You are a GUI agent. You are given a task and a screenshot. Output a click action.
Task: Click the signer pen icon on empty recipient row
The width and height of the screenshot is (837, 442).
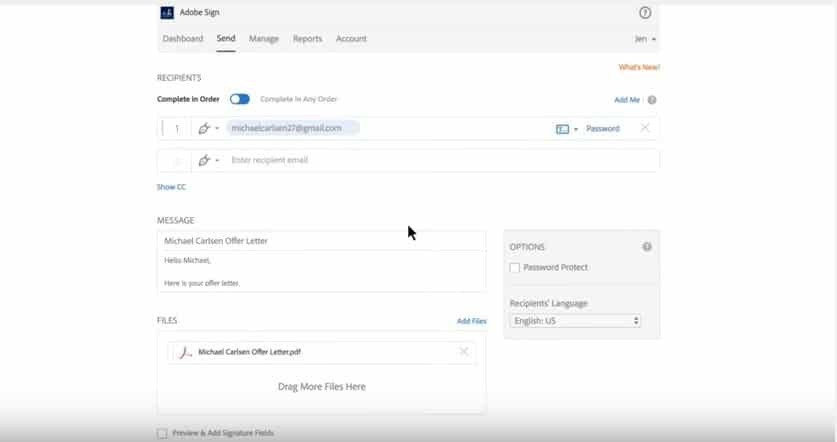205,160
